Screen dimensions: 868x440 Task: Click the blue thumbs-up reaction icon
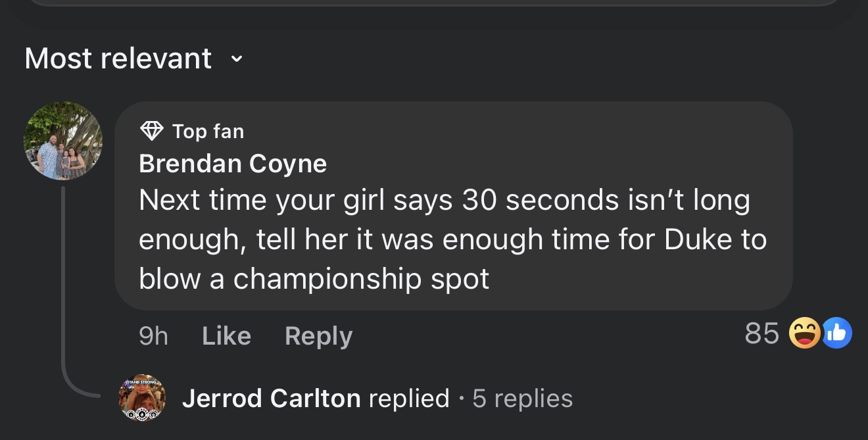pos(836,333)
